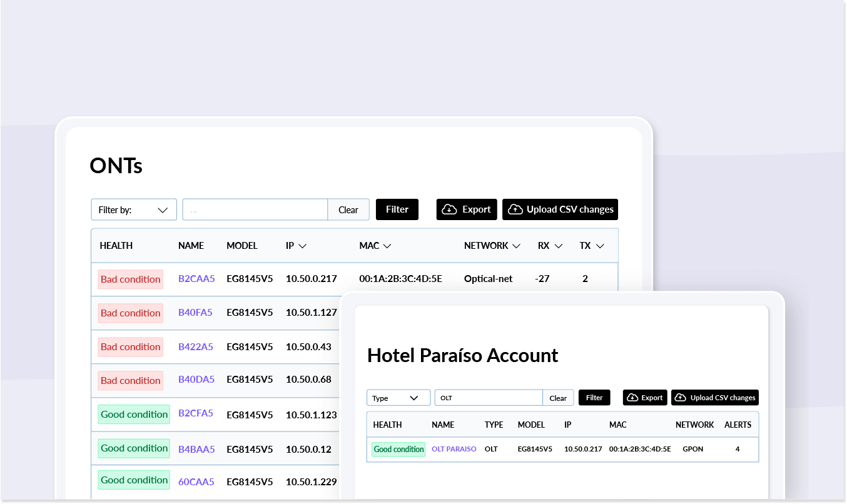The height and width of the screenshot is (504, 847).
Task: Open the B40FA5 ONT link
Action: coord(195,313)
